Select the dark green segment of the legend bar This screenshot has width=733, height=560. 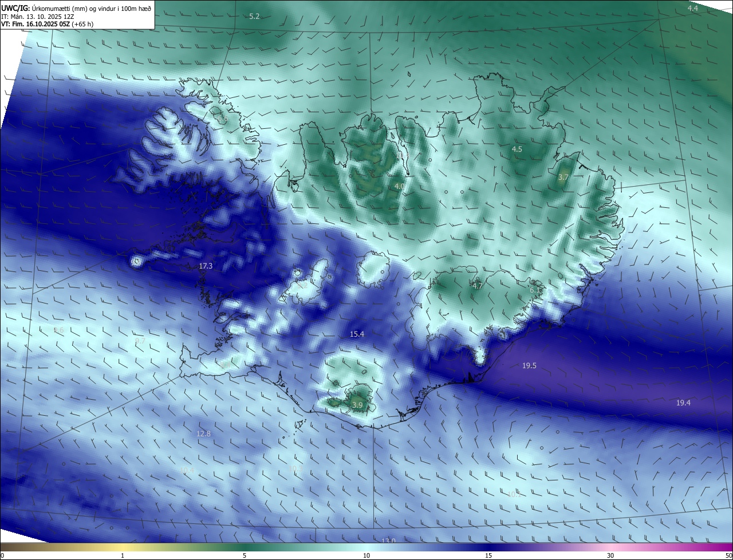click(x=245, y=547)
